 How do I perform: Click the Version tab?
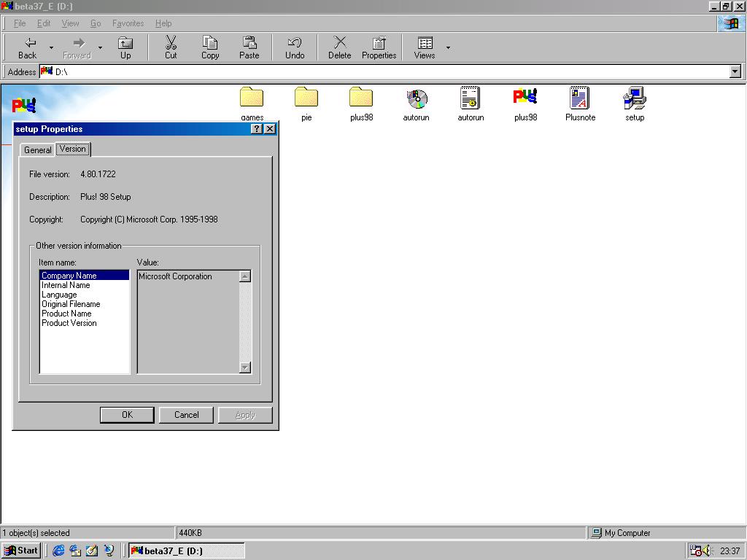point(73,149)
